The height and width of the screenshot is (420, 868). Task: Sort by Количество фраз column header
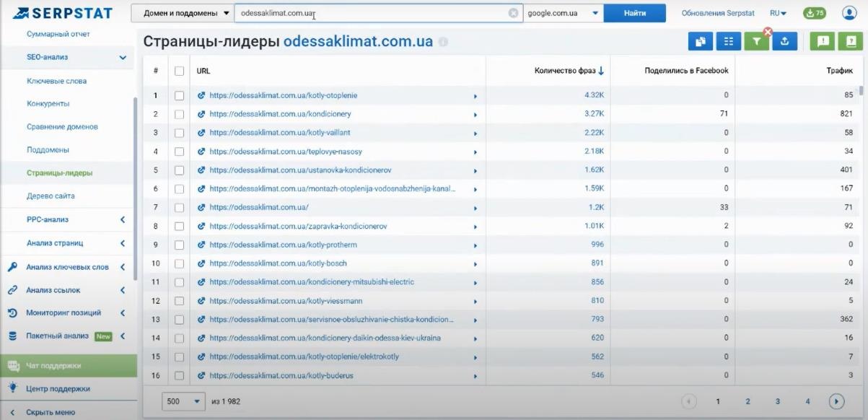[x=569, y=71]
